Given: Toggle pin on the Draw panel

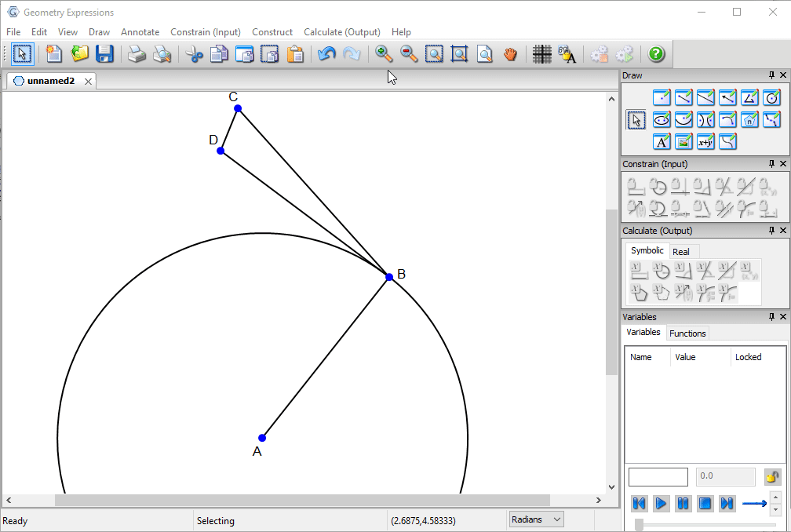Looking at the screenshot, I should (x=771, y=75).
